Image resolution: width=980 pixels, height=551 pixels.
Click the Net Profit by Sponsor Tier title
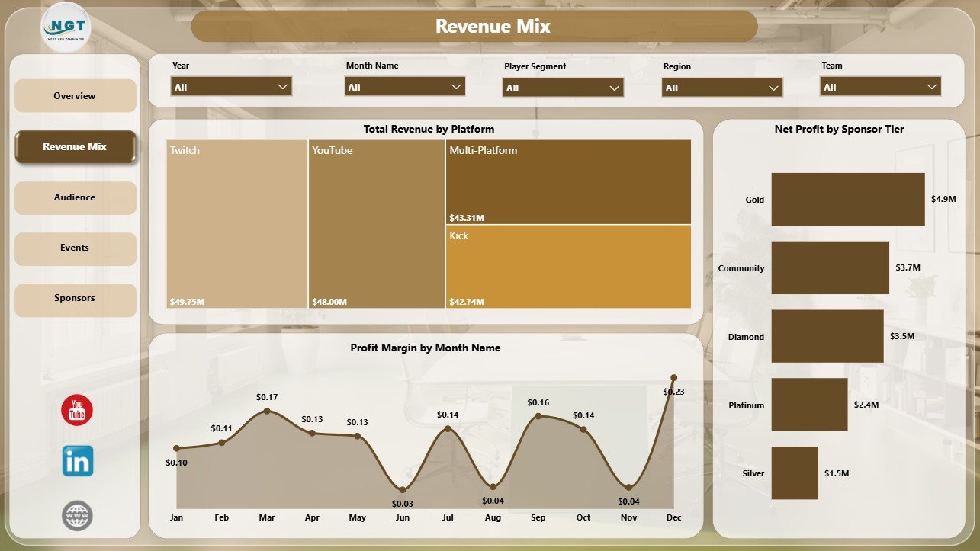tap(839, 130)
